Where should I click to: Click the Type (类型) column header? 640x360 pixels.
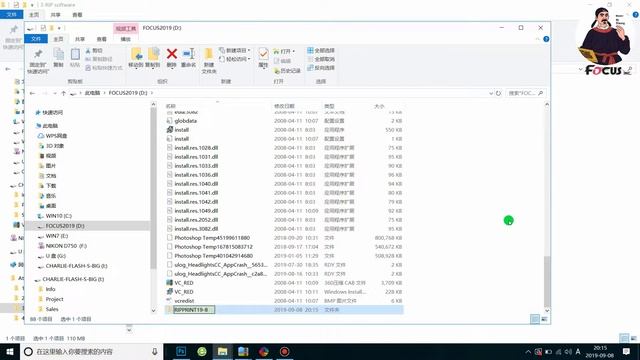(329, 106)
